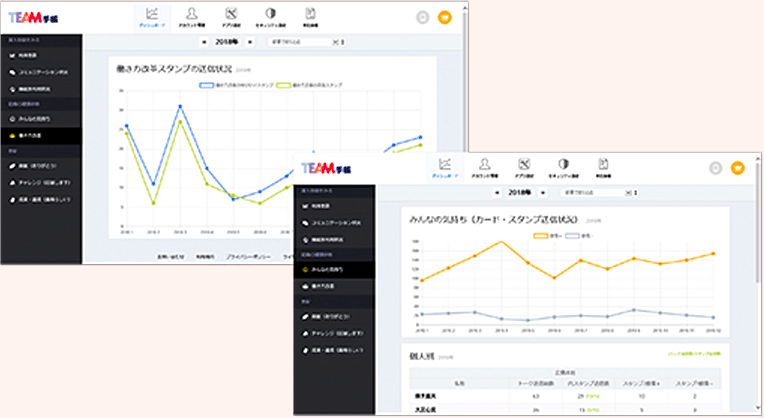Open the filter dropdown beside 2018年 in front window
764x418 pixels.
tap(593, 191)
